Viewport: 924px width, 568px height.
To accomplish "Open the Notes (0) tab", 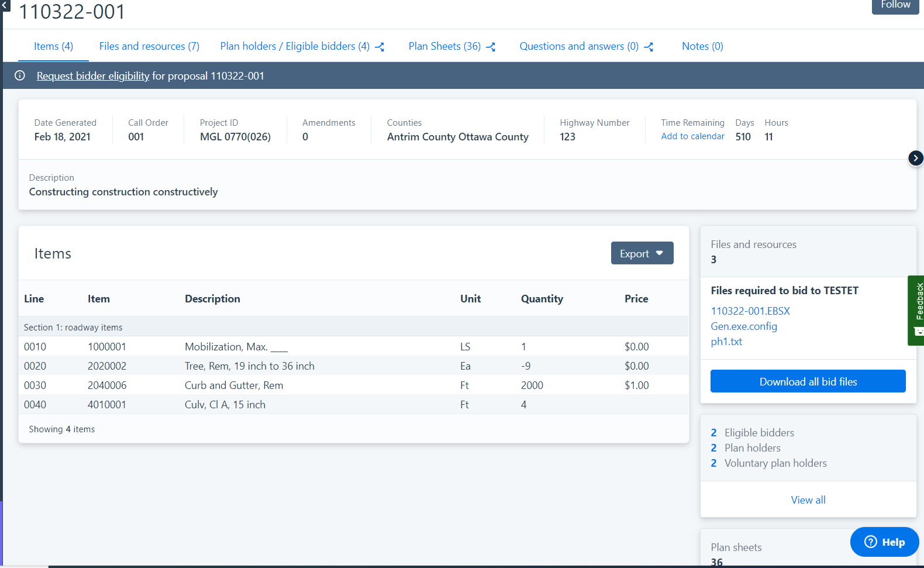I will pyautogui.click(x=702, y=46).
